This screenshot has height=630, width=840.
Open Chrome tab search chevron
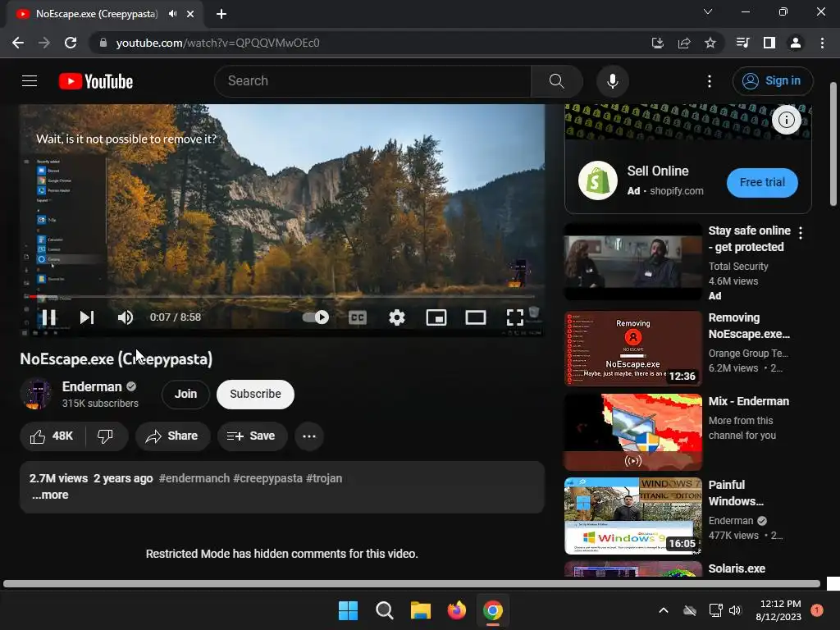click(x=708, y=11)
